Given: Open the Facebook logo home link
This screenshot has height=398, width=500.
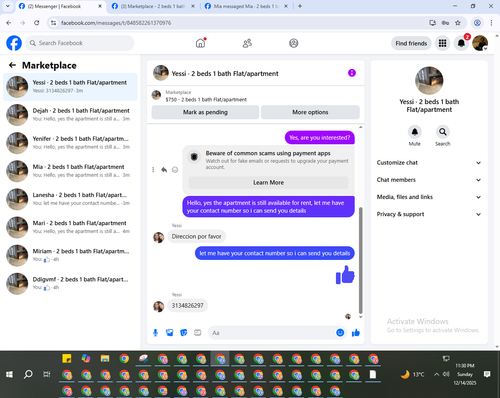Looking at the screenshot, I should click(x=14, y=43).
